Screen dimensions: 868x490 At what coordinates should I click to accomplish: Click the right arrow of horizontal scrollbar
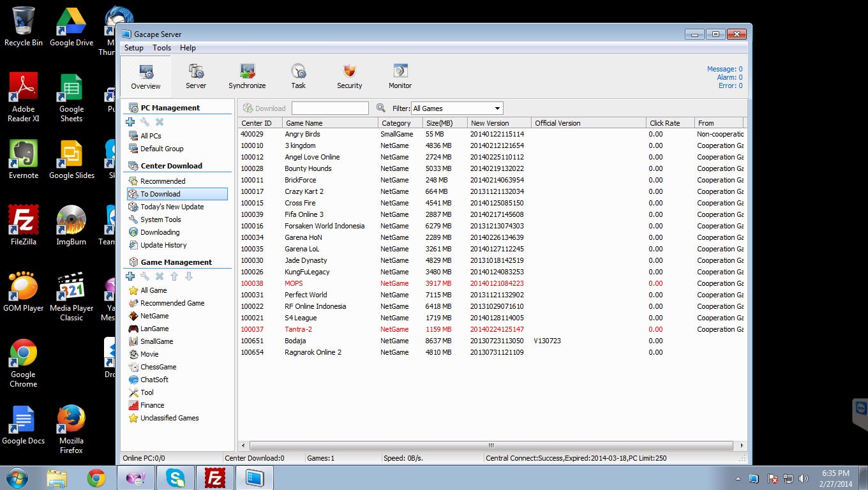click(741, 445)
